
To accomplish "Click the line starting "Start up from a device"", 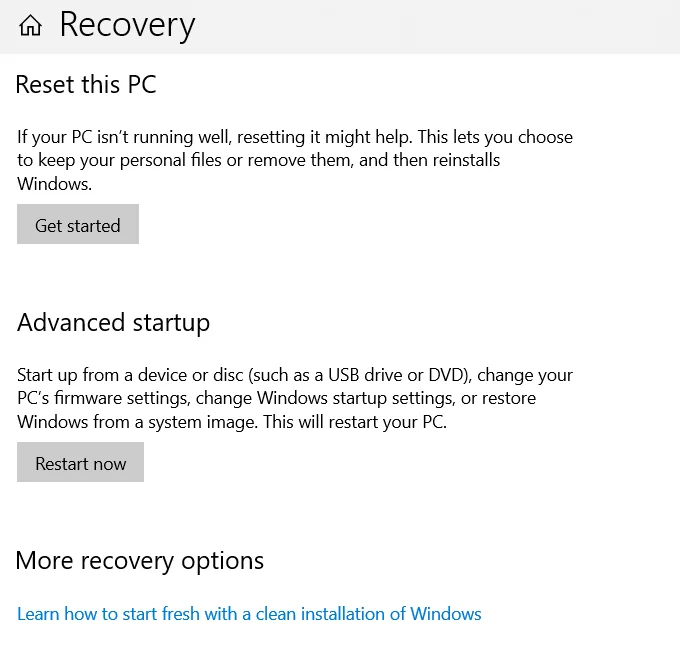I will coord(295,375).
